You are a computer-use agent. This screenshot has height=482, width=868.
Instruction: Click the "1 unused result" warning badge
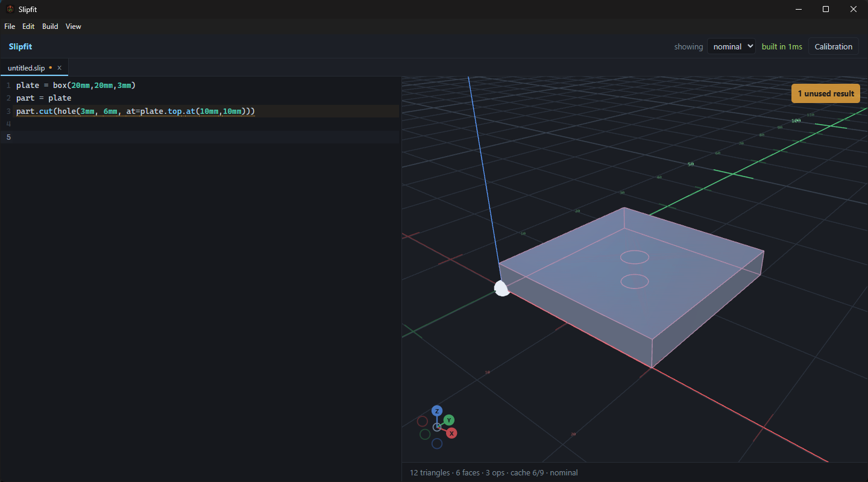tap(826, 93)
